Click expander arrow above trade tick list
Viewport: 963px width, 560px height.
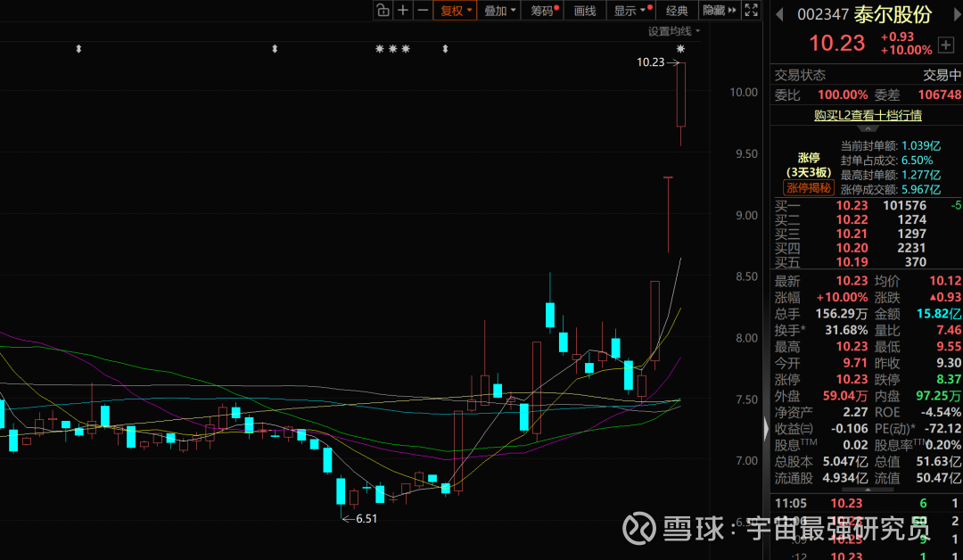(x=868, y=490)
